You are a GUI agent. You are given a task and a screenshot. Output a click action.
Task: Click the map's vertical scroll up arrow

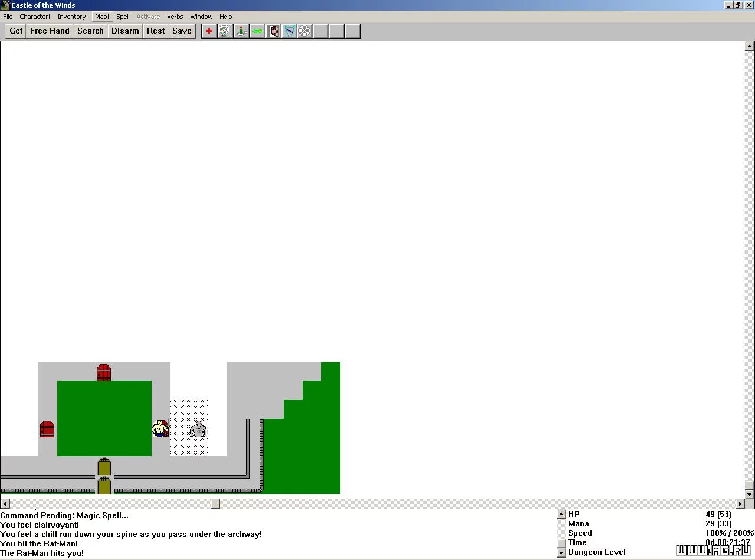pyautogui.click(x=750, y=45)
